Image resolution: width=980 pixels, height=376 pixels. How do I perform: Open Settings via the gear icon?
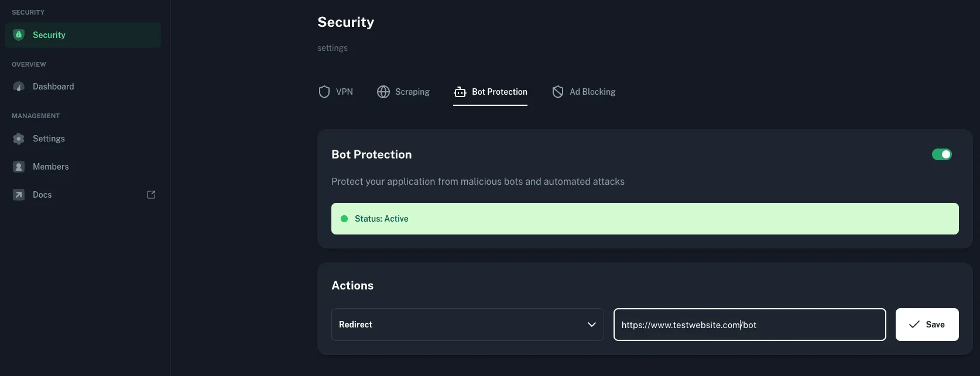coord(18,139)
